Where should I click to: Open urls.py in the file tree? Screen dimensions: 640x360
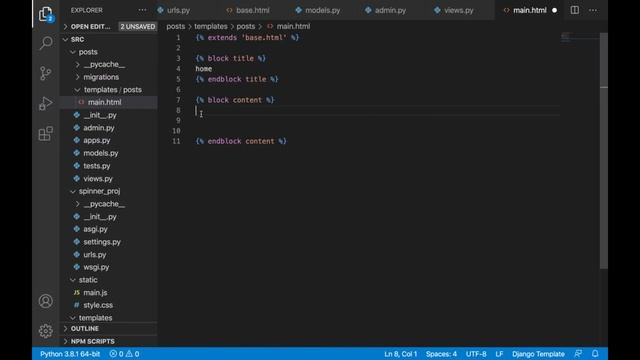point(95,254)
